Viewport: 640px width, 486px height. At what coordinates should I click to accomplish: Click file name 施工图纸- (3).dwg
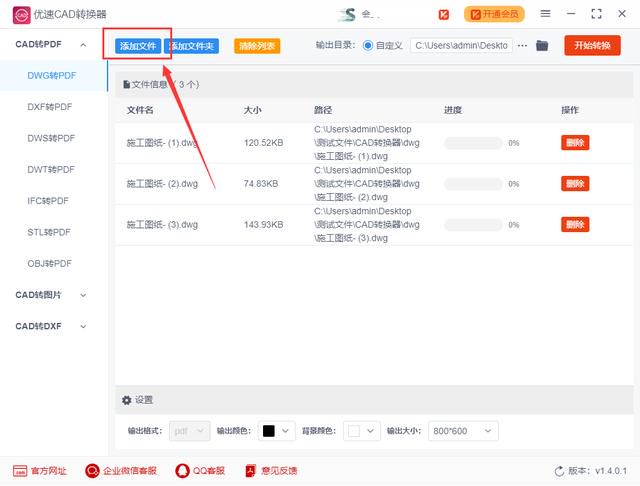coord(162,224)
